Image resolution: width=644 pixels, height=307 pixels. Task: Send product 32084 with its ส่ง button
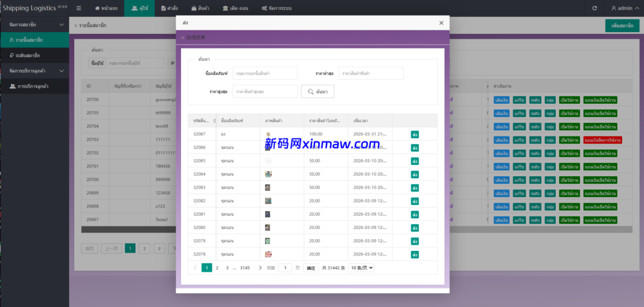(x=415, y=174)
